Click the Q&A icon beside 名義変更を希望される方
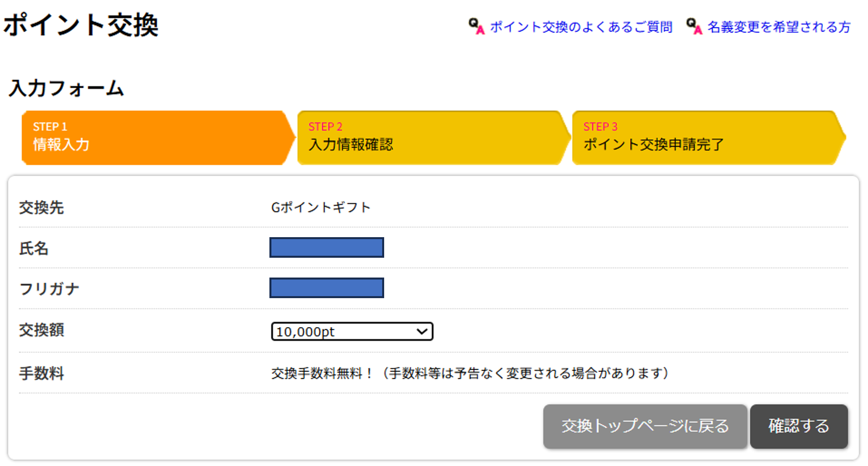Viewport: 868px width, 466px height. tap(694, 27)
